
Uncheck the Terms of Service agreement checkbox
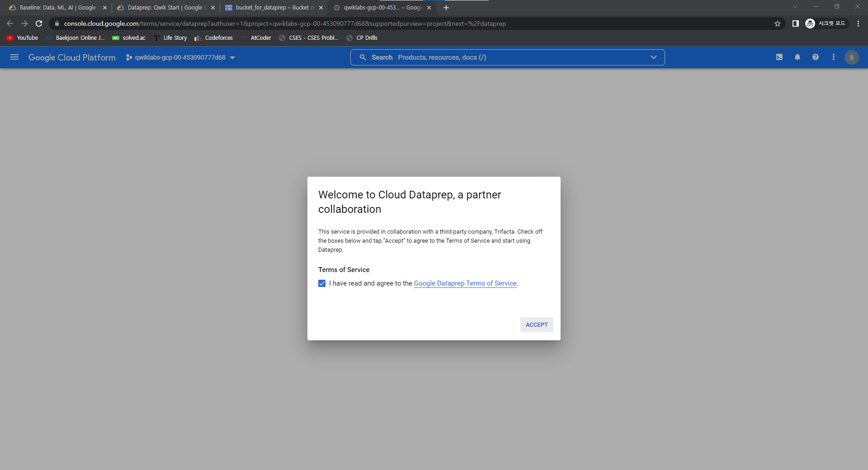pos(322,283)
